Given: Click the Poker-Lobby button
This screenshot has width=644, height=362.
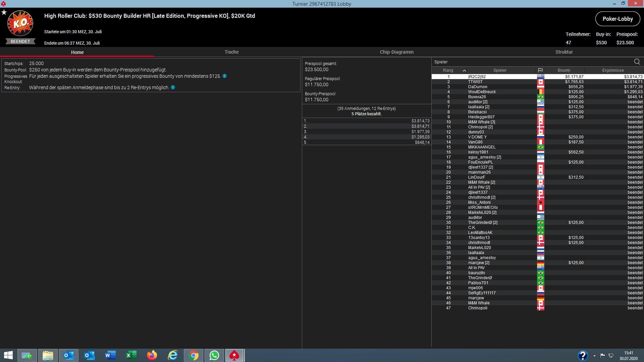Looking at the screenshot, I should [x=618, y=19].
